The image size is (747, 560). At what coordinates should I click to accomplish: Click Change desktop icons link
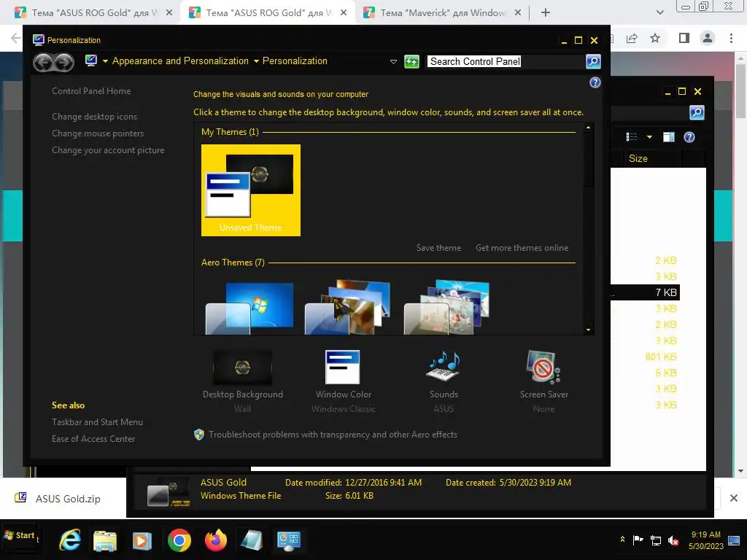pos(94,117)
